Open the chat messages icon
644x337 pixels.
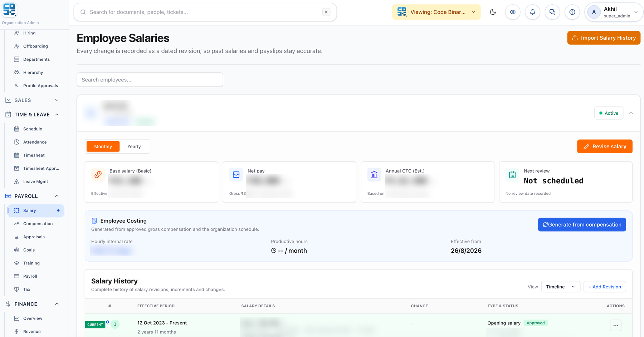[x=552, y=12]
